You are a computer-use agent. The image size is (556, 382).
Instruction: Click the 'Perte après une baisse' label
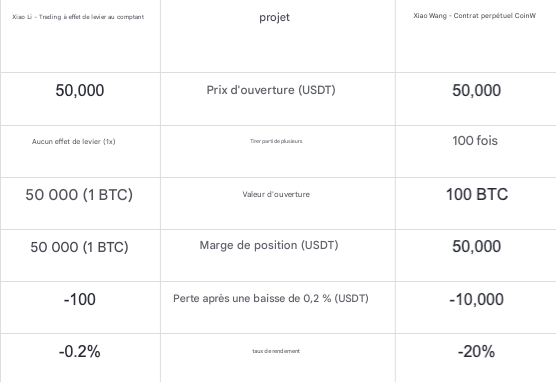(271, 299)
